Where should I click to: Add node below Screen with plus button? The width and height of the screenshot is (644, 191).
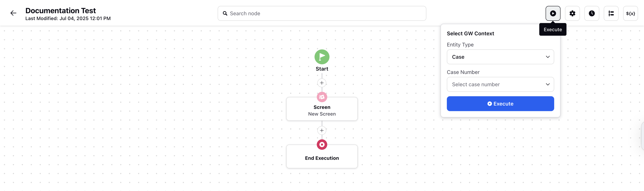point(322,131)
